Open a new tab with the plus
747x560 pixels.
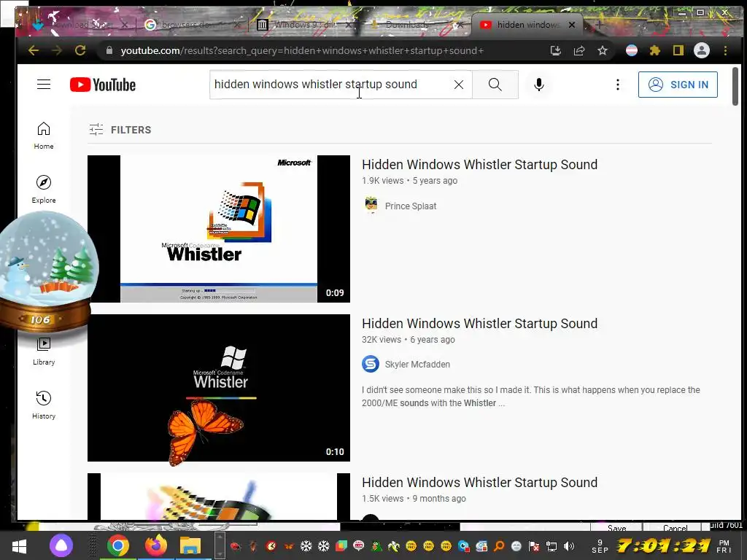(x=600, y=25)
